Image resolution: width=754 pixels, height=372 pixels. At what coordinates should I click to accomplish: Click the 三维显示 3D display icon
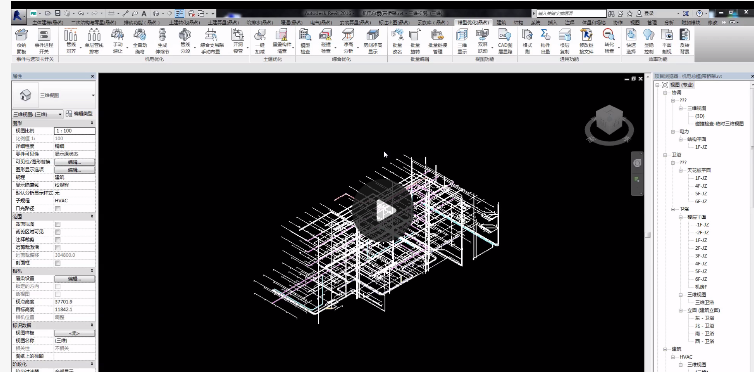462,35
